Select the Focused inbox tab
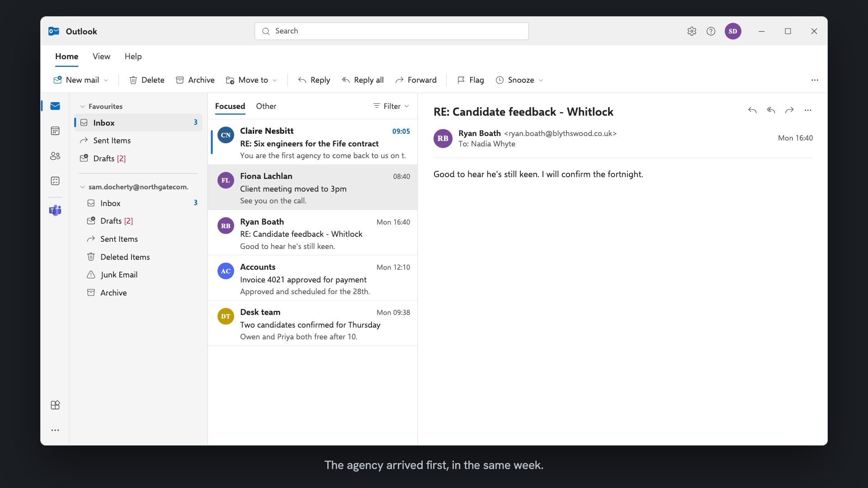The width and height of the screenshot is (868, 488). click(230, 106)
